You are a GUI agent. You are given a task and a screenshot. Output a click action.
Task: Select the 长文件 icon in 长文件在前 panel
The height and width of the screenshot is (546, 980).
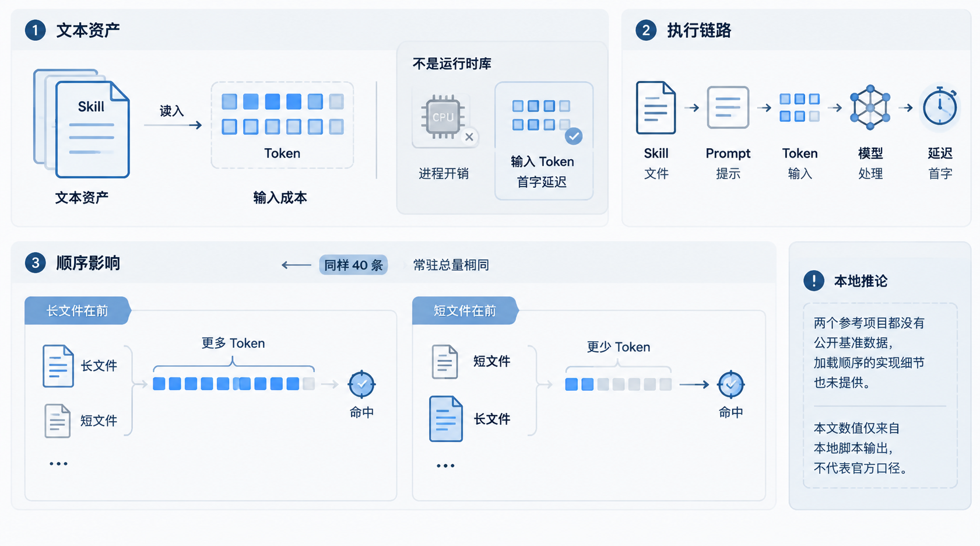click(x=58, y=366)
